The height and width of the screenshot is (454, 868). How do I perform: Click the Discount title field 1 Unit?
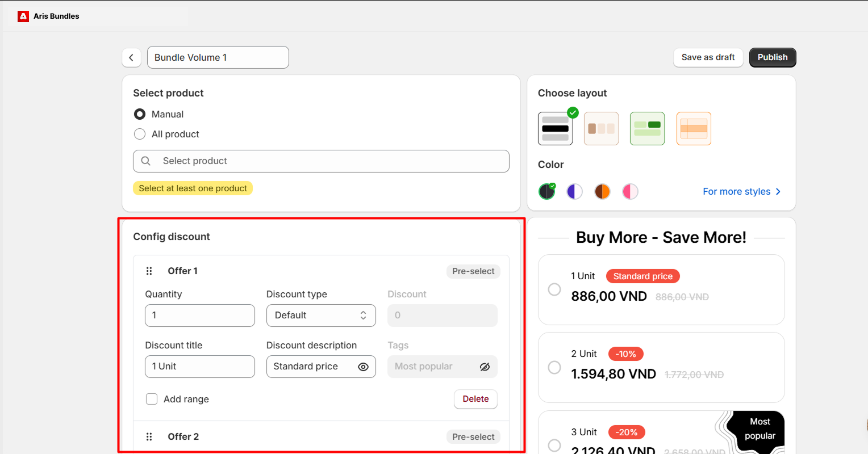coord(200,367)
